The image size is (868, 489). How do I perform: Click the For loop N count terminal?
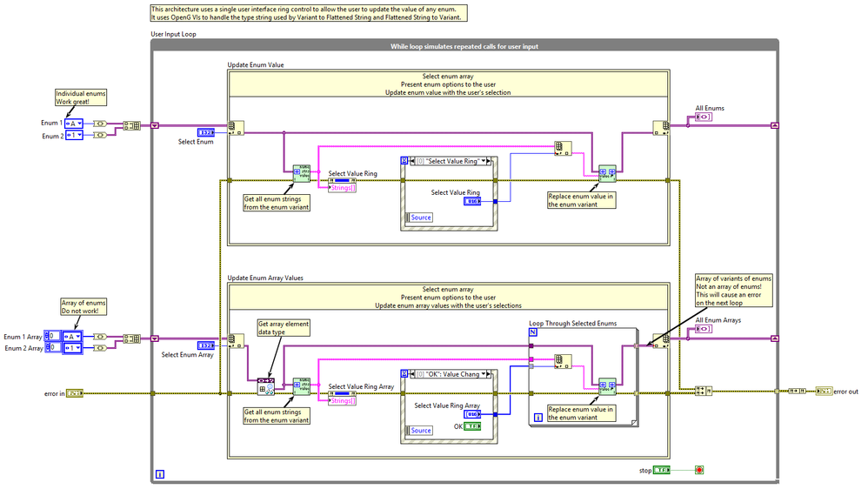click(x=534, y=333)
